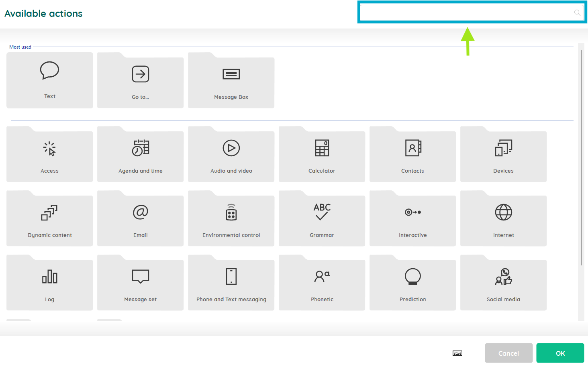Select the Email category

pyautogui.click(x=140, y=219)
